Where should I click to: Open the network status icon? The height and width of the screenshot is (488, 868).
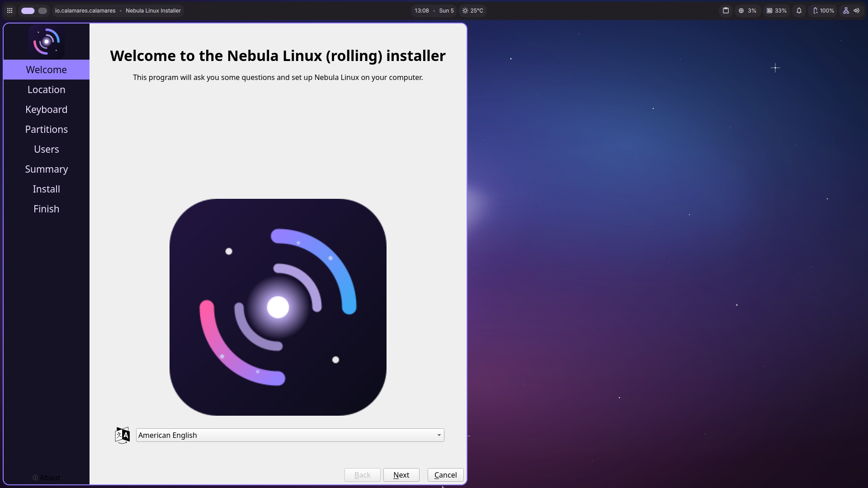click(846, 10)
